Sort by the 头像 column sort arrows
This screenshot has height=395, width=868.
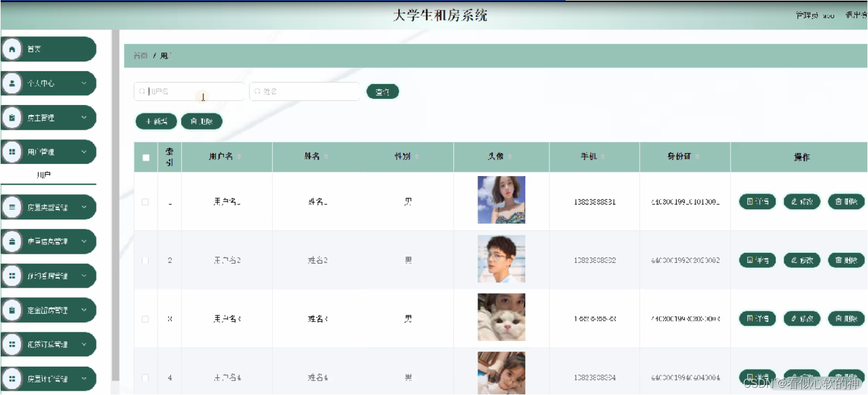[x=509, y=157]
